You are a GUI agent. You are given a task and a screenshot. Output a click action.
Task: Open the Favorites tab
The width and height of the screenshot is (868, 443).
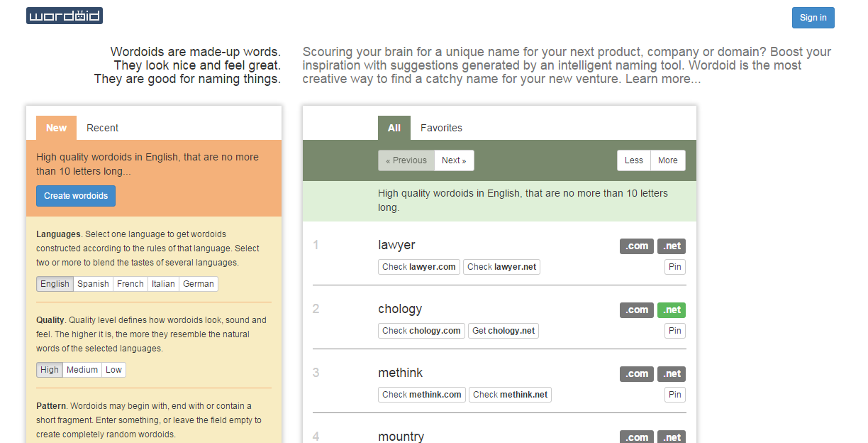click(441, 128)
